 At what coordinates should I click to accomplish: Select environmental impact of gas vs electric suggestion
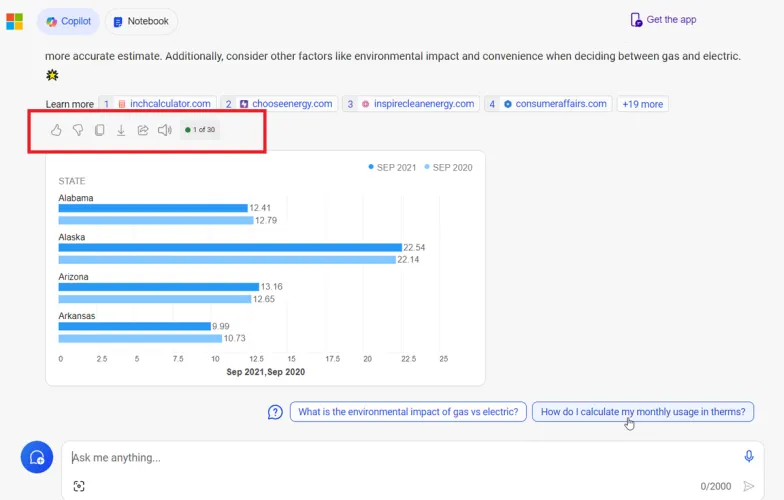pyautogui.click(x=408, y=412)
